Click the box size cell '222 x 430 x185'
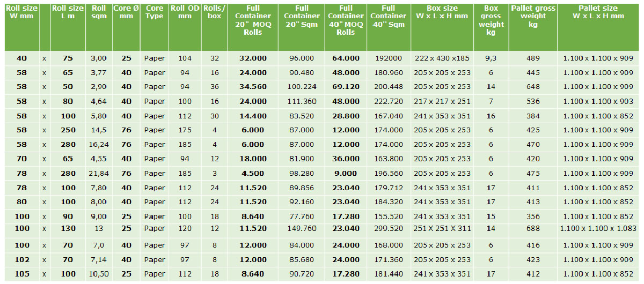The image size is (644, 284). point(442,58)
